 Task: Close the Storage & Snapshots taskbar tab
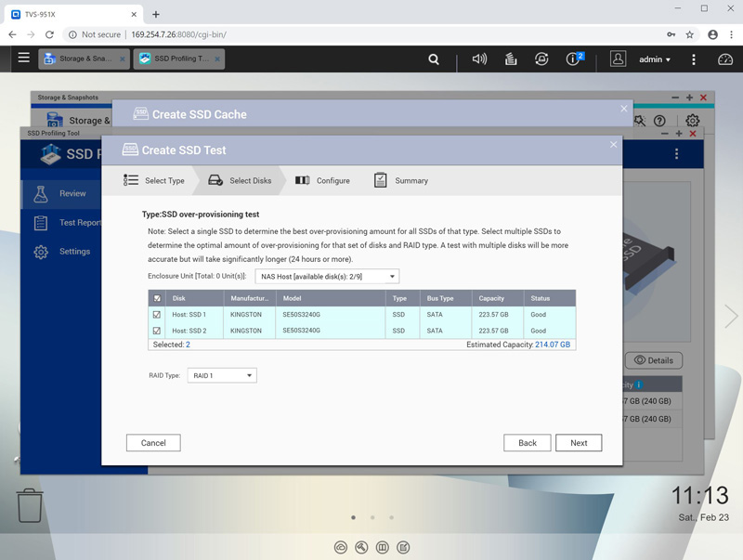click(x=123, y=59)
